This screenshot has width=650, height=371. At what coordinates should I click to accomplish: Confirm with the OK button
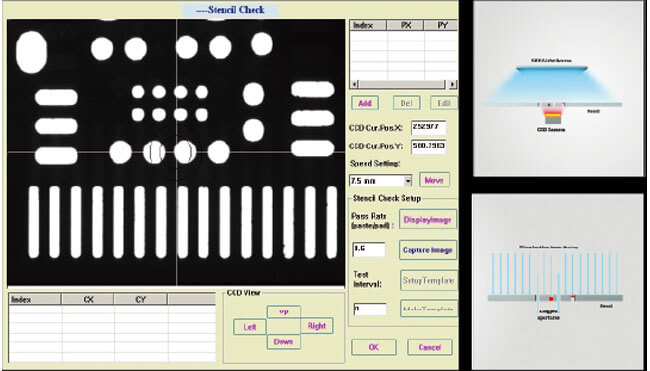pyautogui.click(x=374, y=347)
